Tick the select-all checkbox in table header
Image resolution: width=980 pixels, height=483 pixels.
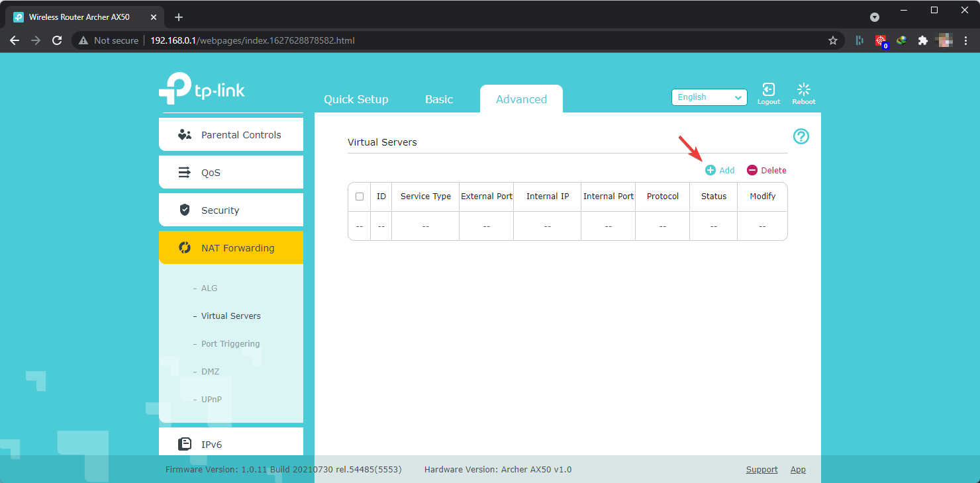(x=360, y=197)
